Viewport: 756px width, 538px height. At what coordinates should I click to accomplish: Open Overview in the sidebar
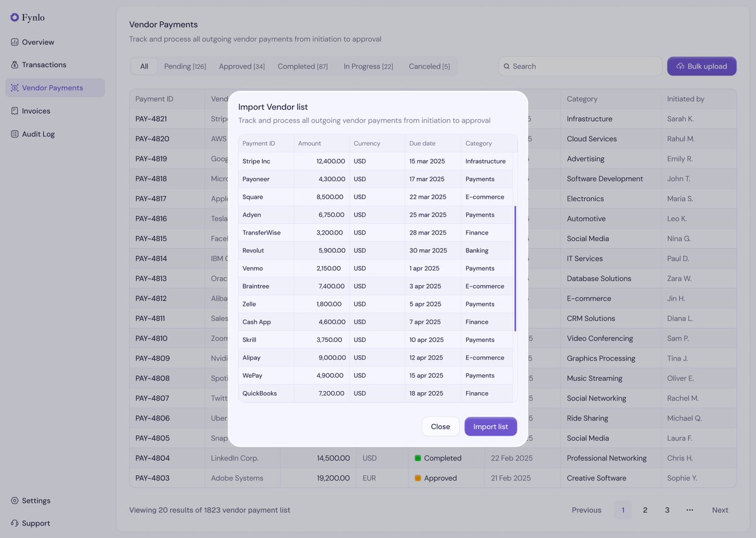(55, 42)
